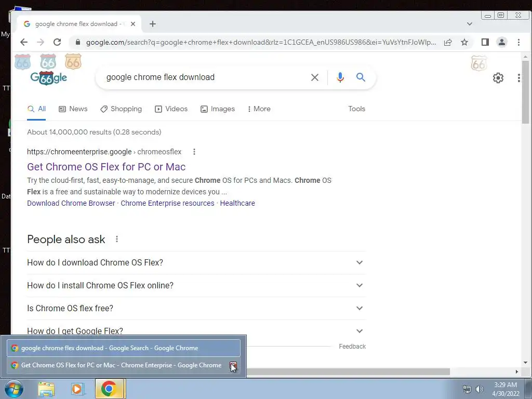Switch to the Shopping tab

[121, 109]
